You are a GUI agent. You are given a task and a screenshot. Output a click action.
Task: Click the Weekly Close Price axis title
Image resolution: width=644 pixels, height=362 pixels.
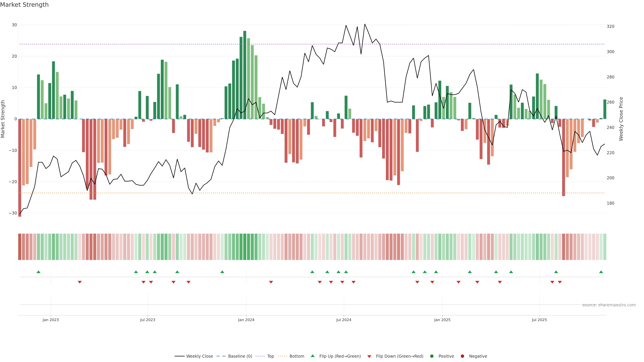621,119
